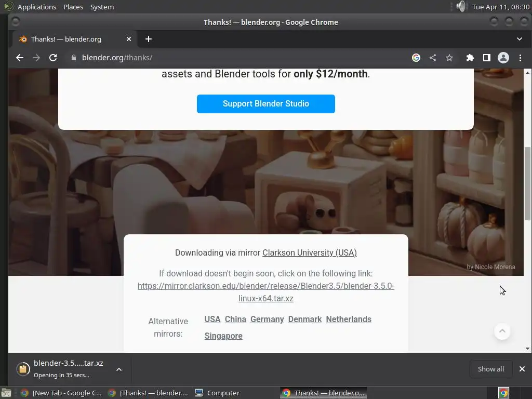This screenshot has height=399, width=532.
Task: Open the System menu
Action: click(x=102, y=7)
